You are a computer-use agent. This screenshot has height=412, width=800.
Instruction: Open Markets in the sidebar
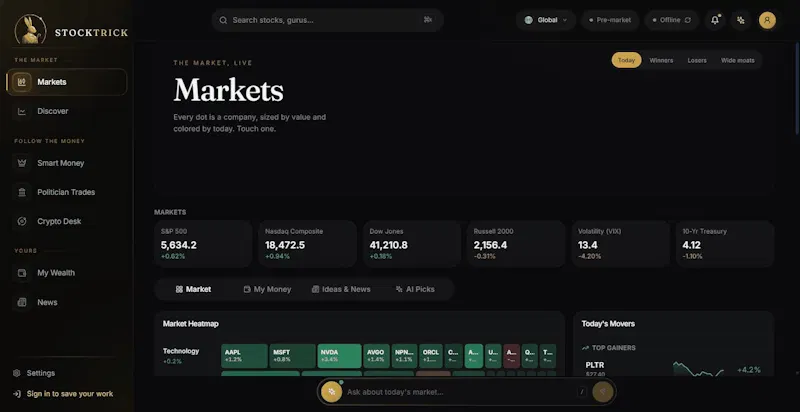point(67,82)
